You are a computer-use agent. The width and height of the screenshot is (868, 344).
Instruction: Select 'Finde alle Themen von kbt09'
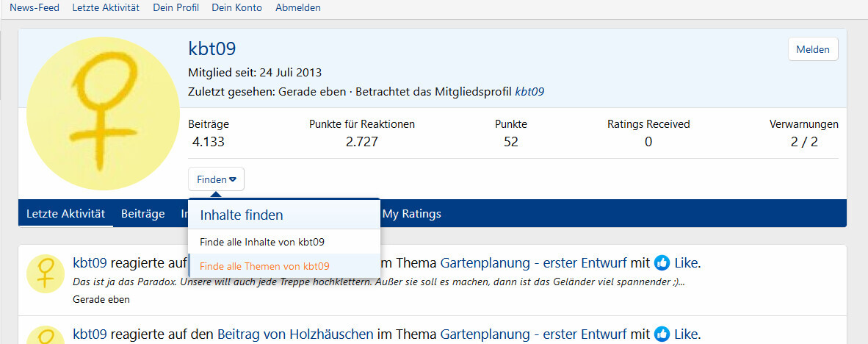[264, 266]
